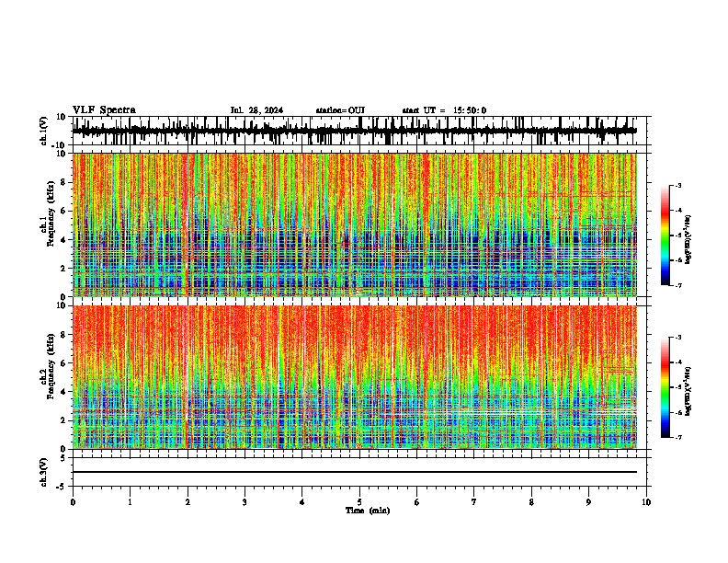728x563 pixels.
Task: Click time-axis tick label '1'
Action: coord(130,502)
